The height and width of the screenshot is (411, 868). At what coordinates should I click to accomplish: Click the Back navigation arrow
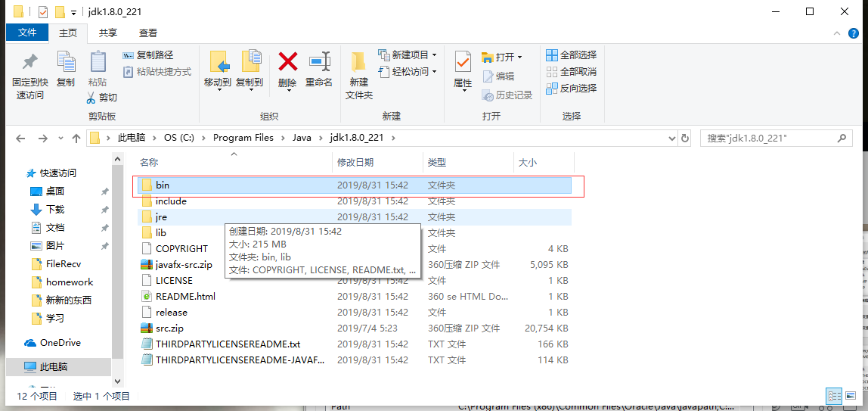[x=20, y=139]
